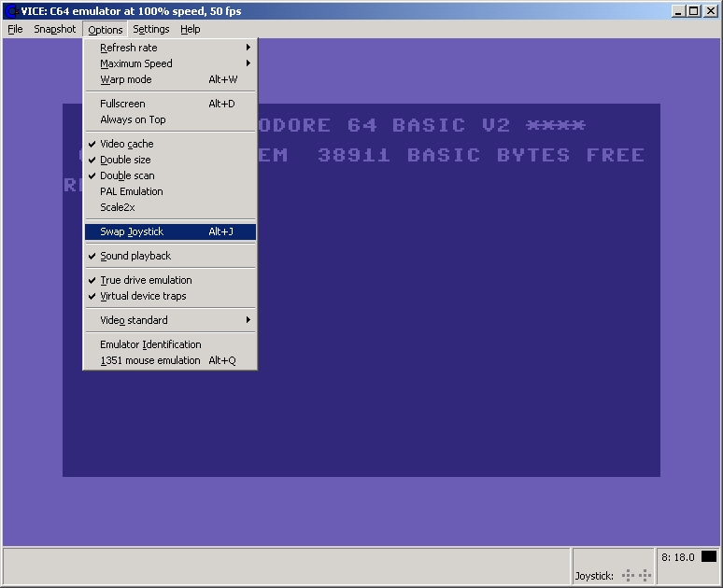723x588 pixels.
Task: Enable Warp mode
Action: click(126, 79)
